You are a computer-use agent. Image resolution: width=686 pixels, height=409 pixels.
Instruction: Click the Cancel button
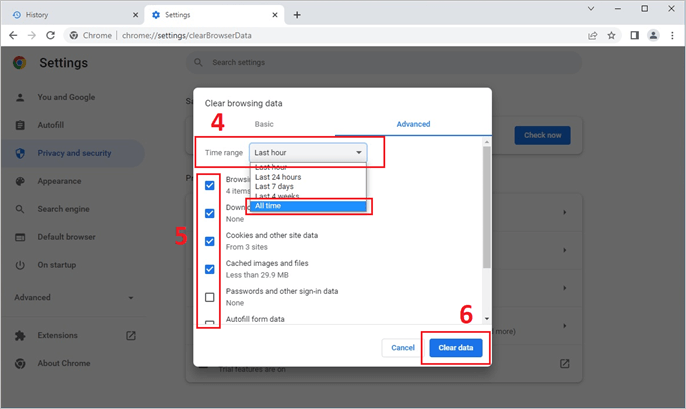[403, 347]
